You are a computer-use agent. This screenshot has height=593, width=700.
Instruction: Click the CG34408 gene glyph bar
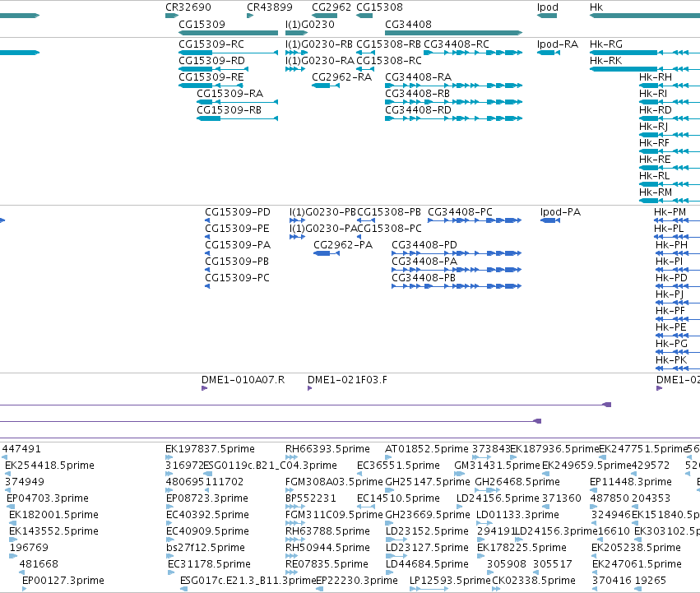pyautogui.click(x=453, y=33)
